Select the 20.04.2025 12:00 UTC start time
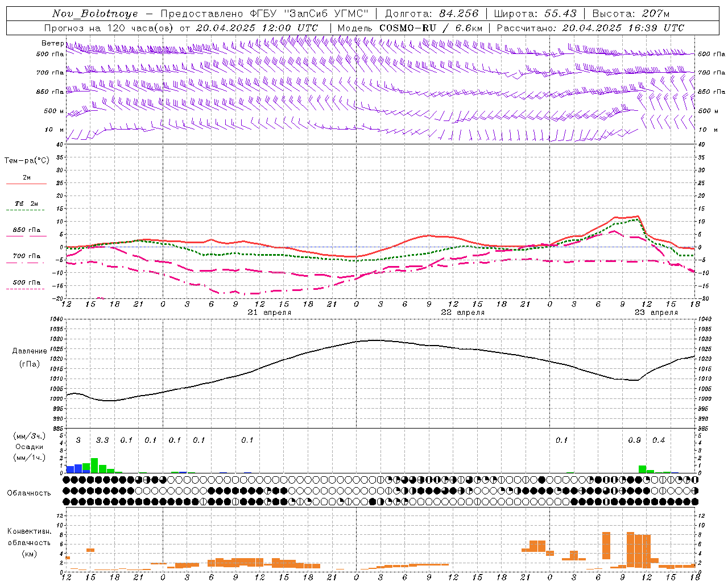The width and height of the screenshot is (728, 582). pyautogui.click(x=257, y=28)
